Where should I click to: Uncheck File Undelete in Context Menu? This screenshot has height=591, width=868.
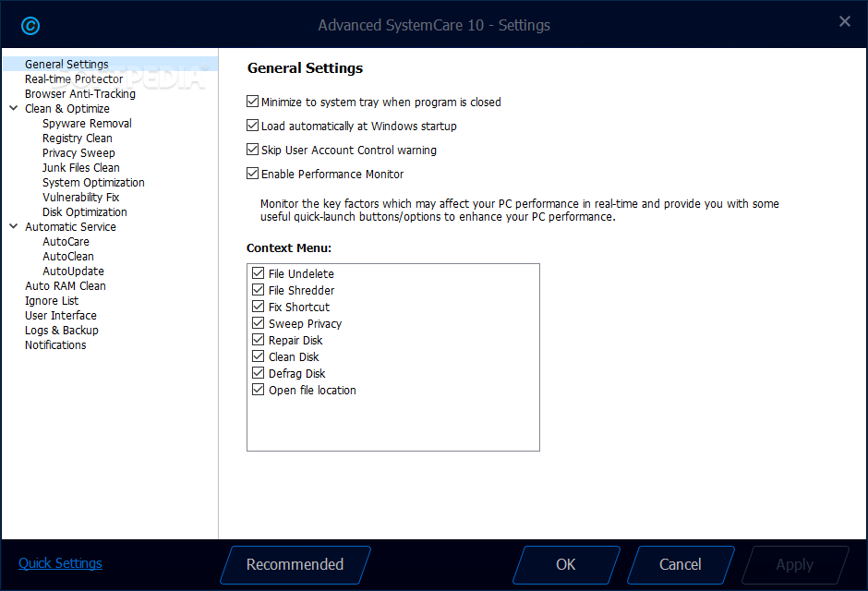pyautogui.click(x=258, y=273)
